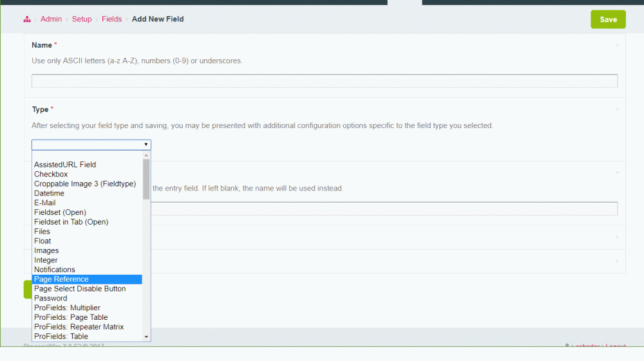The width and height of the screenshot is (644, 361).
Task: Click the dropdown list's scroll-down arrow
Action: [146, 337]
